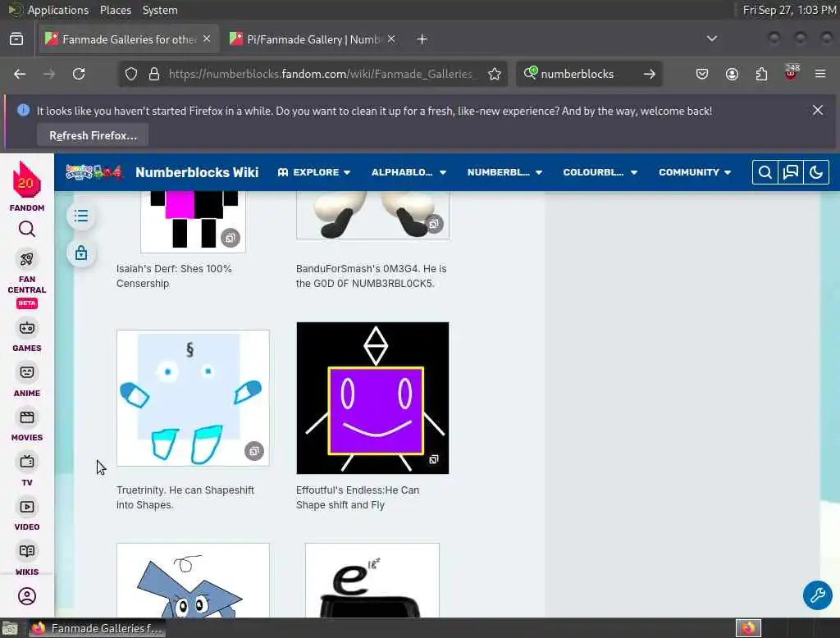Expand the NUMBERBL... dropdown menu
This screenshot has width=840, height=638.
[504, 172]
